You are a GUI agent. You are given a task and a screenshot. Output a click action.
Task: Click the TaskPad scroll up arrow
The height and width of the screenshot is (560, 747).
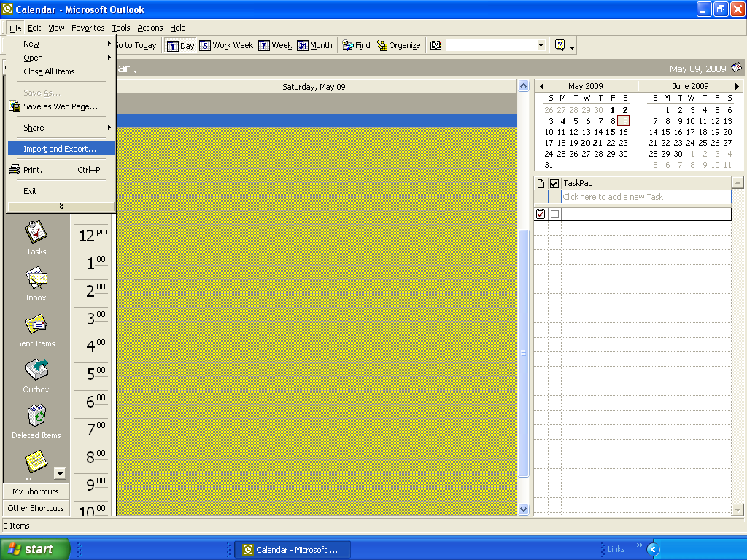(x=738, y=182)
